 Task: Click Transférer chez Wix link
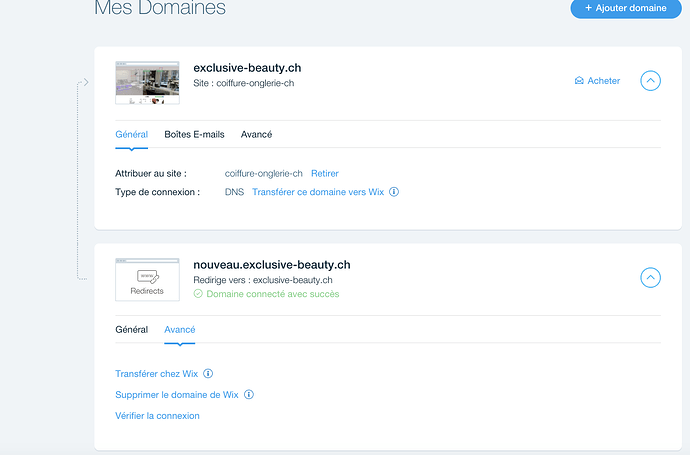coord(157,374)
